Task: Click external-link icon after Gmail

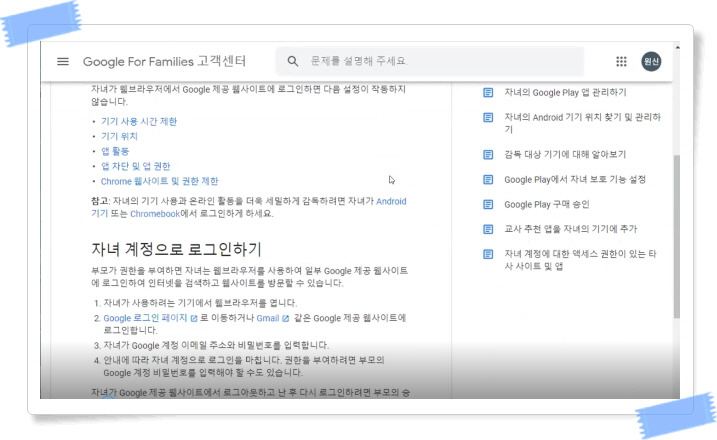Action: 286,318
